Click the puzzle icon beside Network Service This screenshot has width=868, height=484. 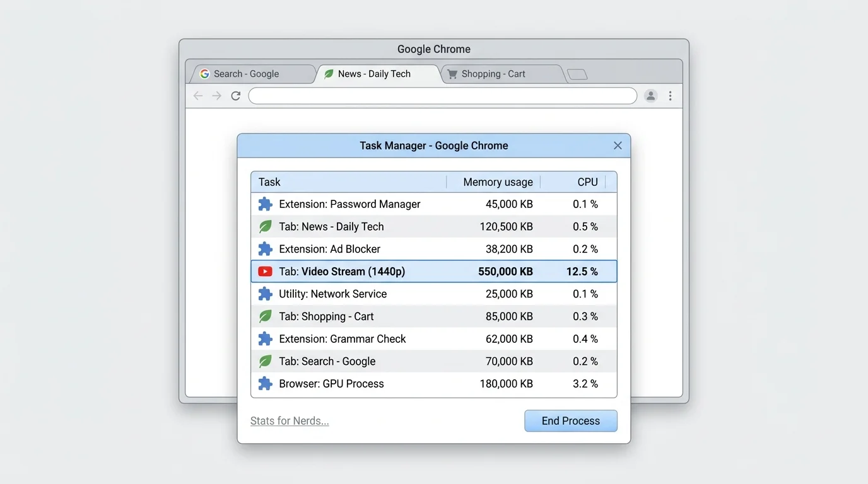pos(265,294)
